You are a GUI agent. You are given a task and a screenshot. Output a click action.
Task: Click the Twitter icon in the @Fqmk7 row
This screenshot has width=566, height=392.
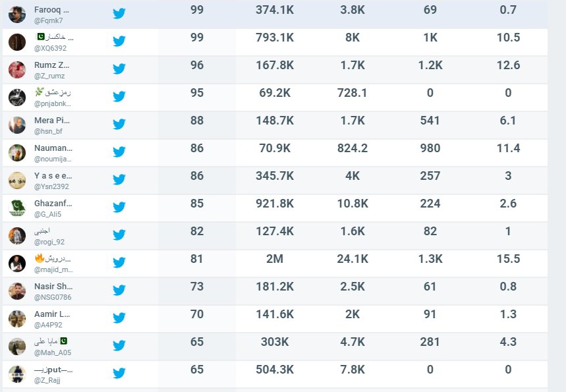(x=119, y=14)
